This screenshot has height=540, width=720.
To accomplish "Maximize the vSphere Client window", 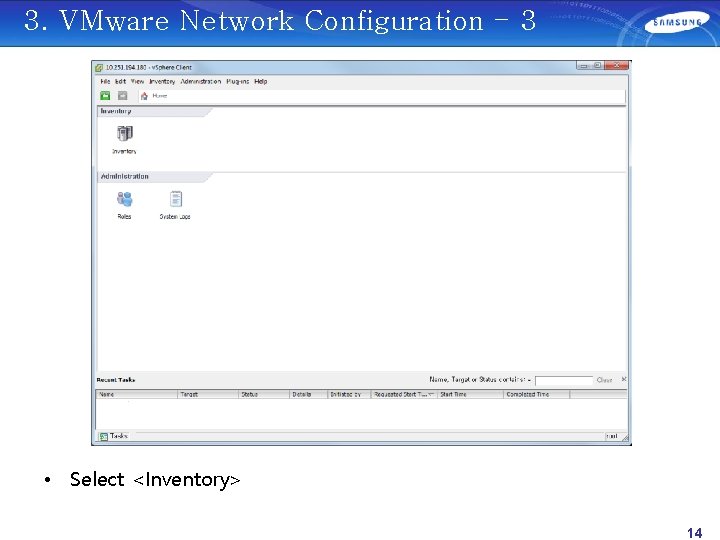I will click(x=597, y=66).
